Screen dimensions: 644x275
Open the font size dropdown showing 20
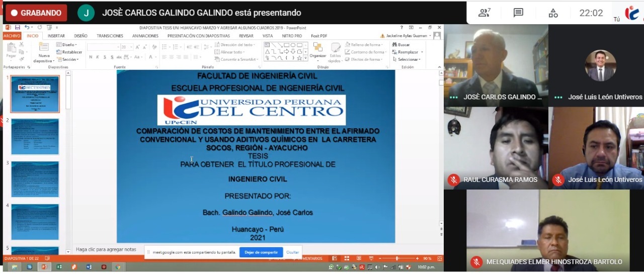point(127,47)
